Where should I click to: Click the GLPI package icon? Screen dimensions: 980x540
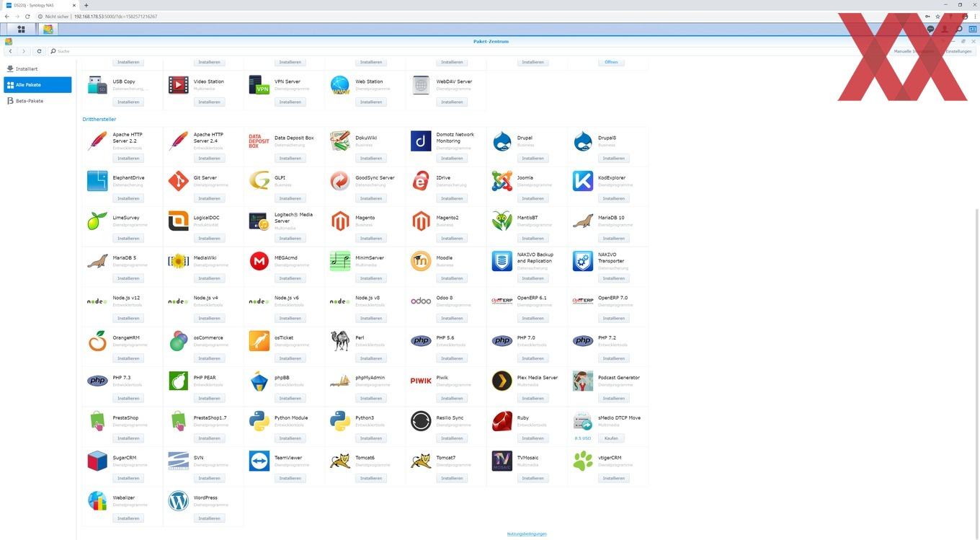259,181
